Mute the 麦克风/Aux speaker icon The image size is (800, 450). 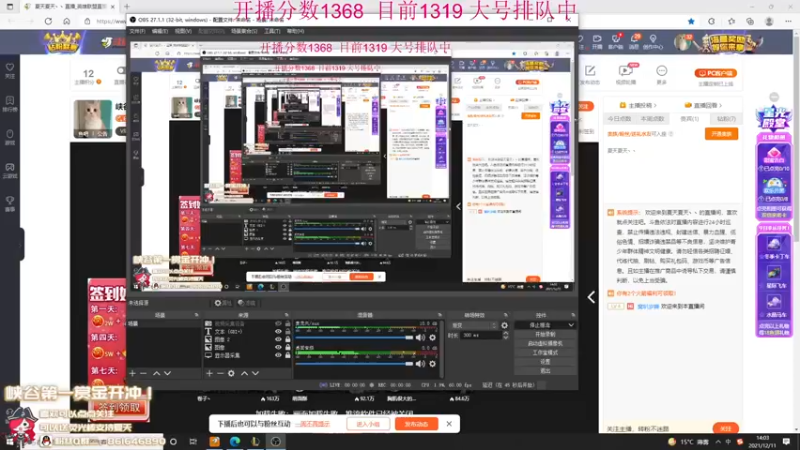[x=420, y=337]
